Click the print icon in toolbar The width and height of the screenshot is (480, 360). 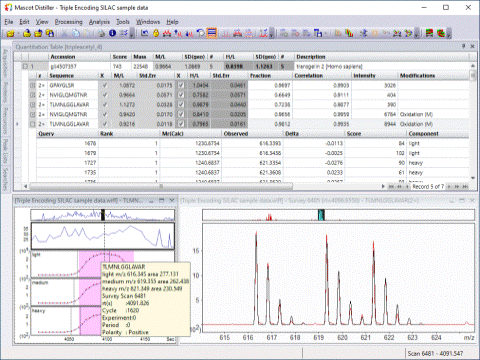tap(101, 33)
